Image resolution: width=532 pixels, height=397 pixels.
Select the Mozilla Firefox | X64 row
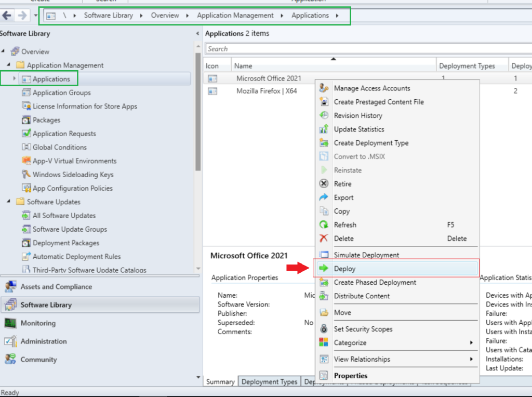[267, 91]
